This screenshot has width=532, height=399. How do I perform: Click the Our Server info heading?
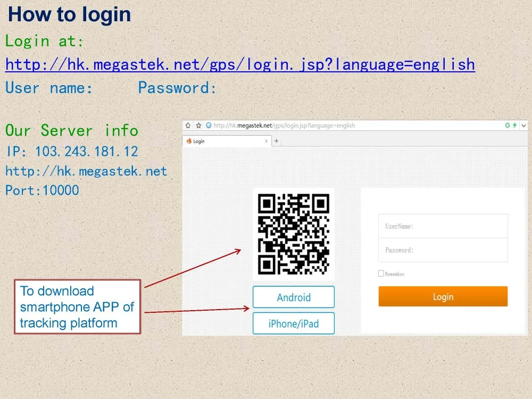click(x=72, y=131)
